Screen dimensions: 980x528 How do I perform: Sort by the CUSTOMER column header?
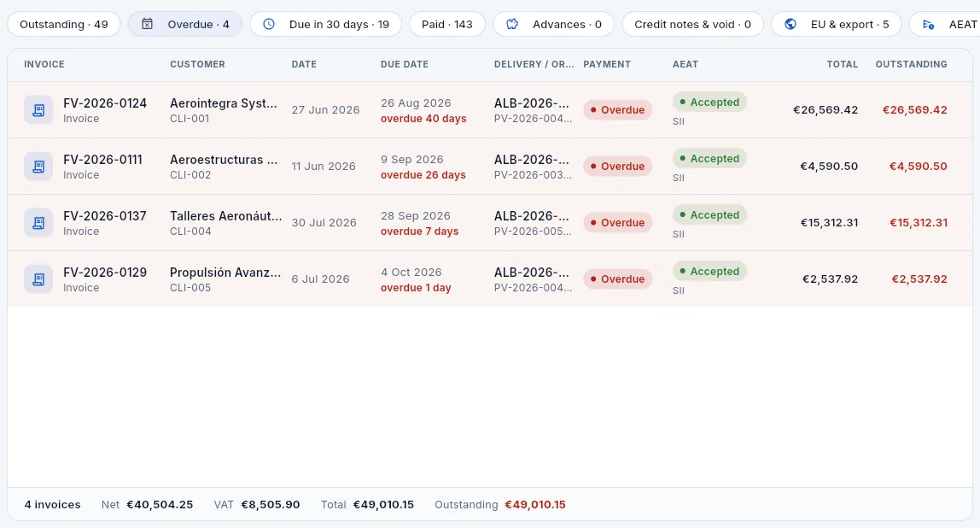point(197,64)
